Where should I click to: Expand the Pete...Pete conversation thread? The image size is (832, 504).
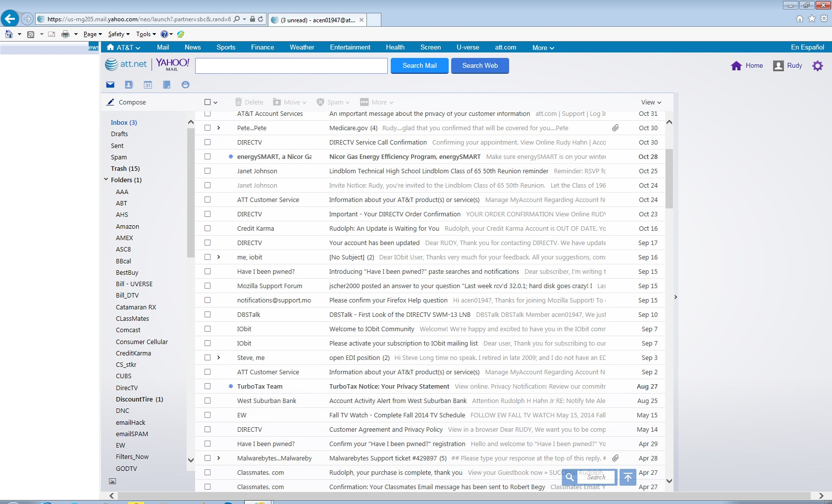tap(218, 128)
